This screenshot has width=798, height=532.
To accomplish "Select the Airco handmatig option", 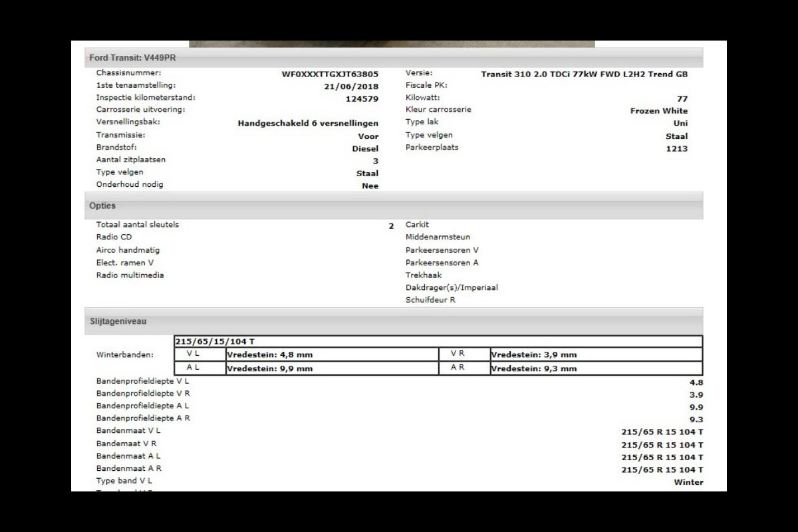I will (128, 250).
